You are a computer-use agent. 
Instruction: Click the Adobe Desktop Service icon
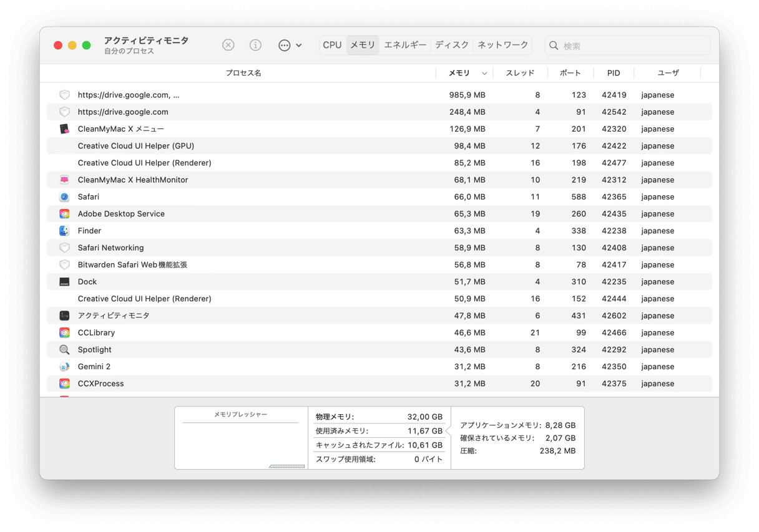coord(64,213)
